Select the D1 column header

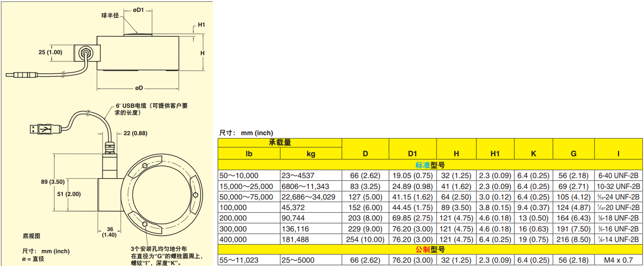click(412, 153)
